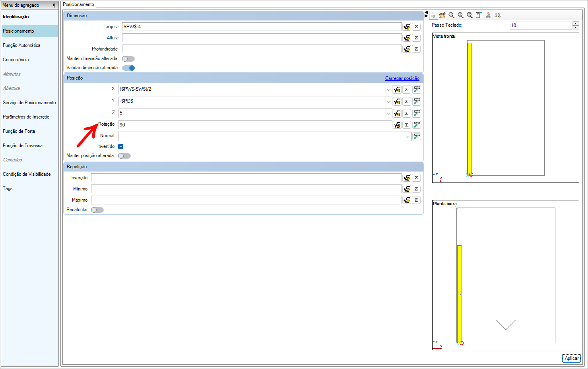Viewport: 588px width, 369px height.
Task: Click the lock vertical movement icon
Action: coord(497,15)
